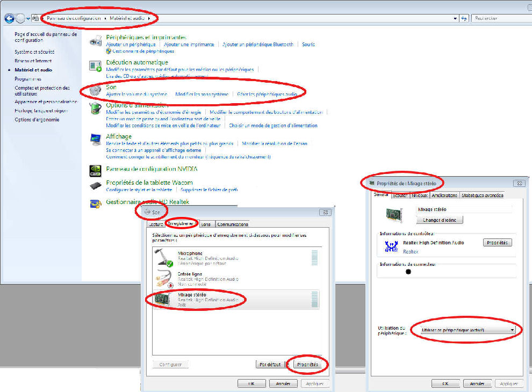The width and height of the screenshot is (532, 392).
Task: Open the Affichage monitor icon
Action: (x=95, y=140)
